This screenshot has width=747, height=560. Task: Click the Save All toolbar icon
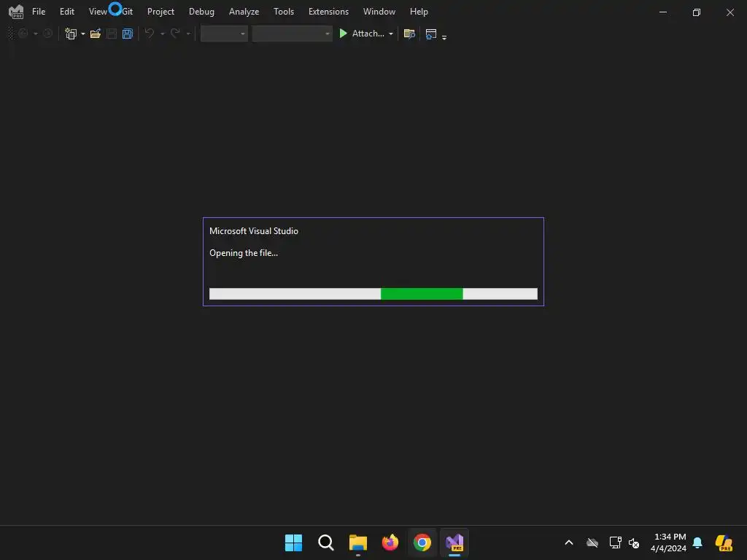pos(127,34)
